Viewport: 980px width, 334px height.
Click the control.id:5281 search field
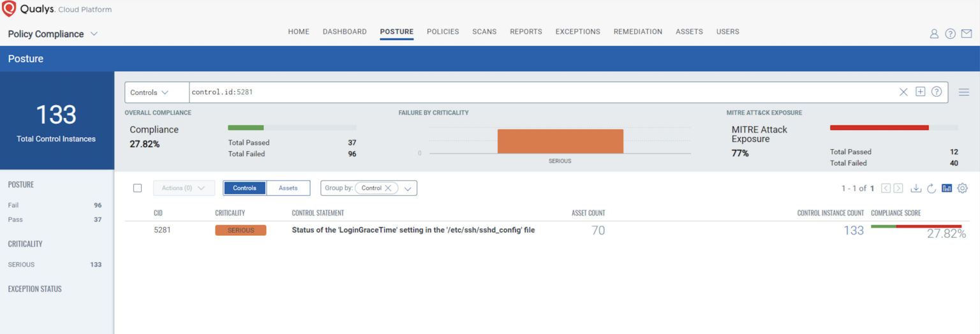[542, 92]
